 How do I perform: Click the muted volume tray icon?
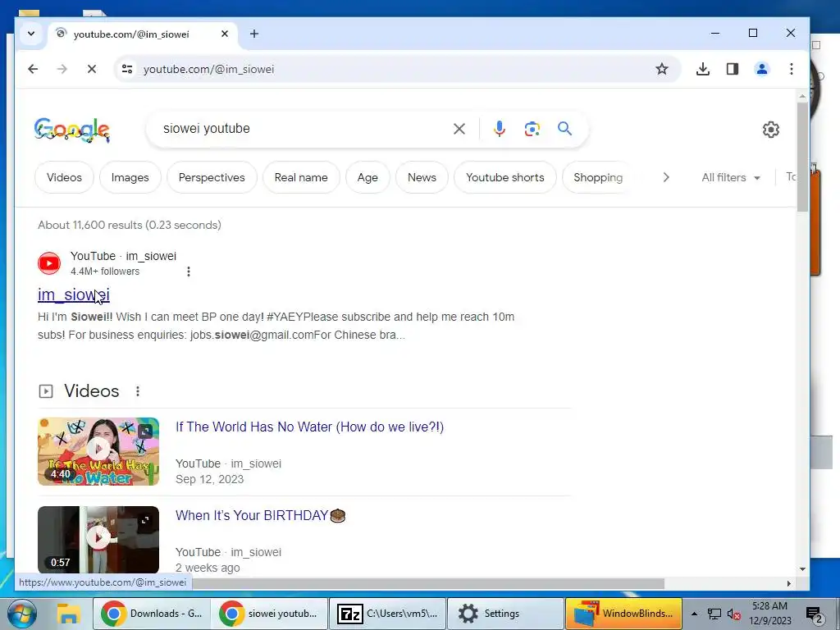coord(733,614)
